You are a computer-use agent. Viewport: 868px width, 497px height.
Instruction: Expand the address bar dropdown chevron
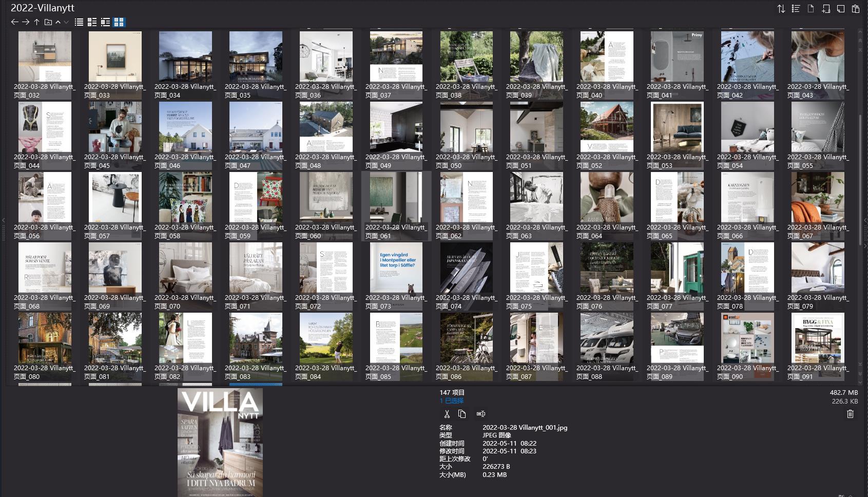[x=66, y=22]
